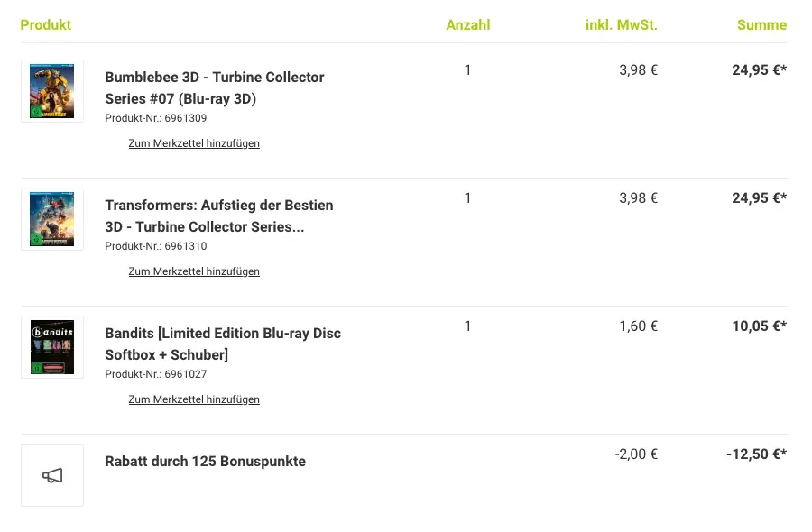The height and width of the screenshot is (532, 812).
Task: Click Rabatt durch 125 Bonuspunkte label
Action: 205,461
